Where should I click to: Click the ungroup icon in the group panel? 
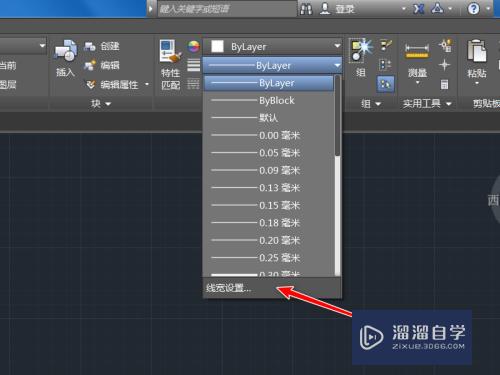(385, 65)
